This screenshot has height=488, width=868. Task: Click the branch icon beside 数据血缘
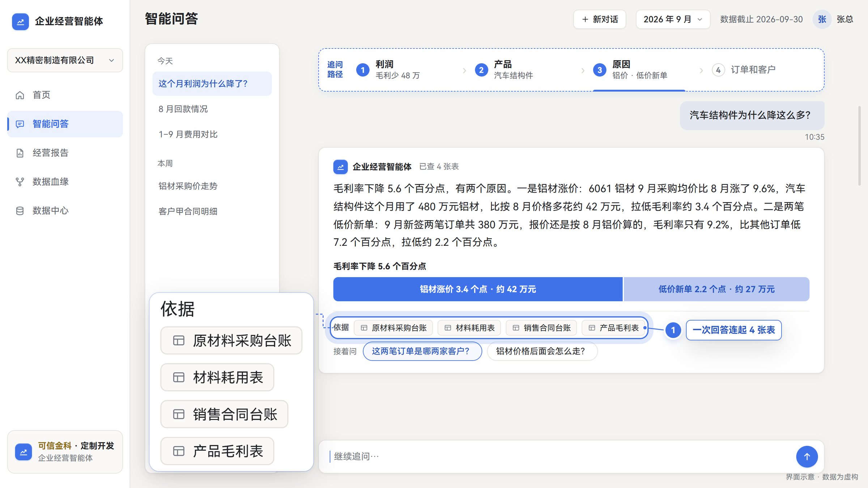click(20, 182)
